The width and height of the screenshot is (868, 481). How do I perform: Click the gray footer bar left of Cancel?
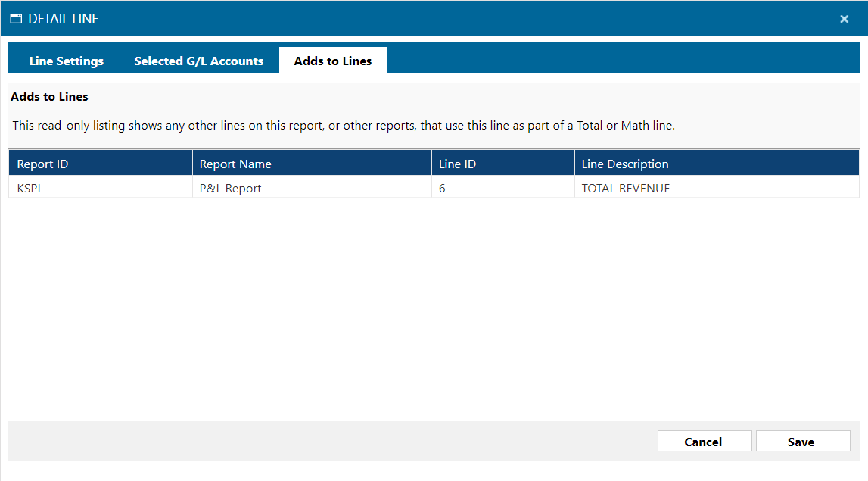tap(325, 441)
